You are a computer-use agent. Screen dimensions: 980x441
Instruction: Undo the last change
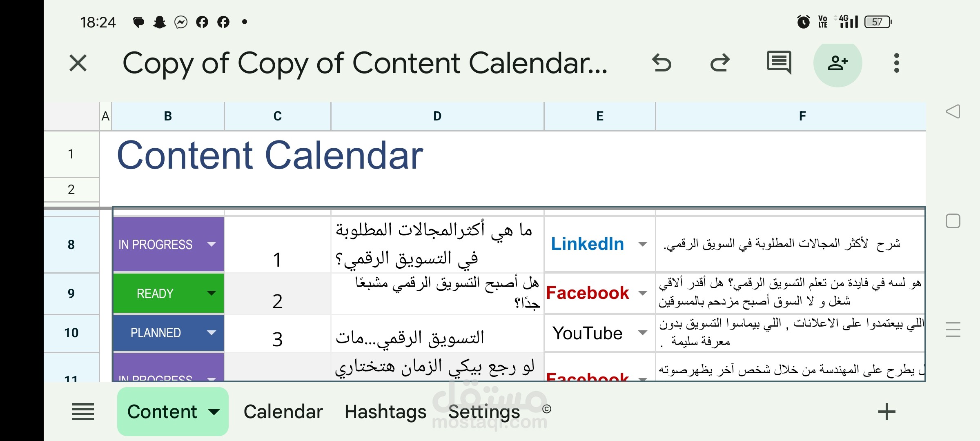click(661, 63)
